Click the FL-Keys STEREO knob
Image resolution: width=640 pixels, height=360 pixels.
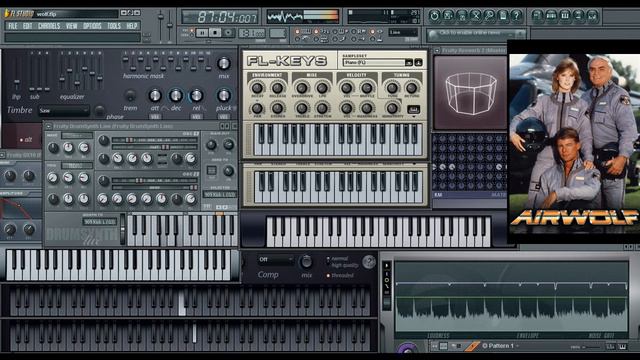pos(277,108)
